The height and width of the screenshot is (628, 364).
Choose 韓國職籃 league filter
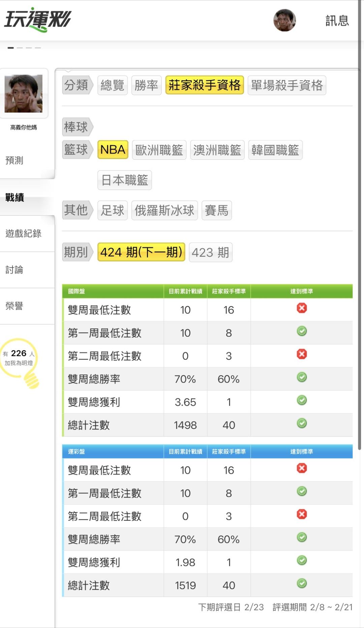[275, 150]
